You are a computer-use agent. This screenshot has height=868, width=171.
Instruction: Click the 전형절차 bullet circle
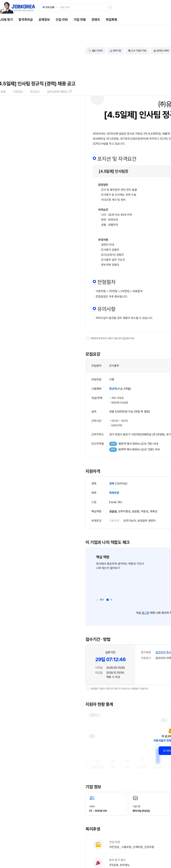pyautogui.click(x=94, y=281)
